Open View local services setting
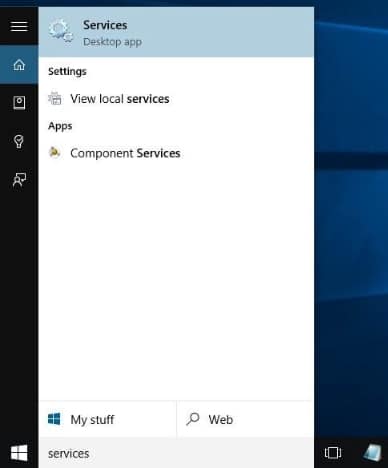The width and height of the screenshot is (388, 468). point(176,99)
